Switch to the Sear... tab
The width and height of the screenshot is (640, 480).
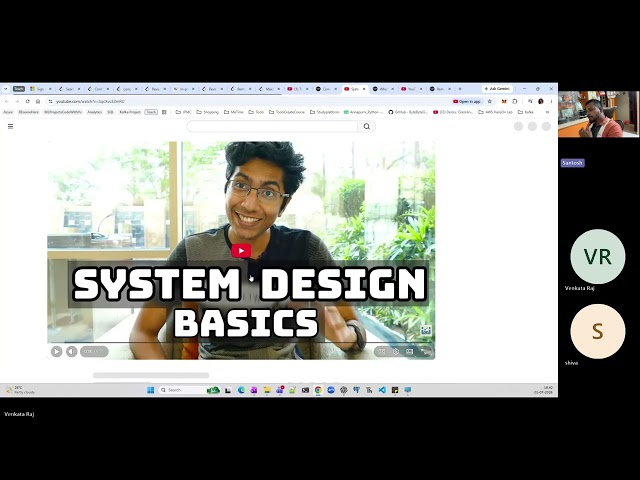(69, 89)
